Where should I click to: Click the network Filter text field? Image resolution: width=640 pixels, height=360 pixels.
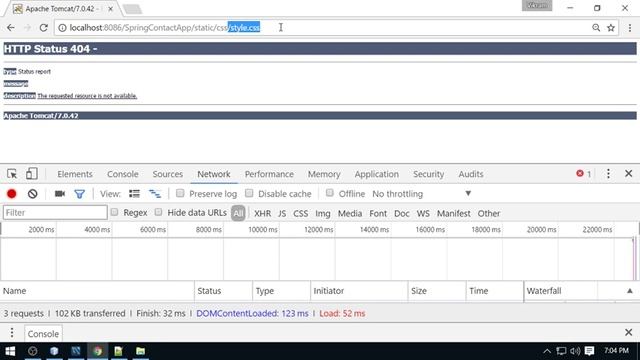pos(55,213)
